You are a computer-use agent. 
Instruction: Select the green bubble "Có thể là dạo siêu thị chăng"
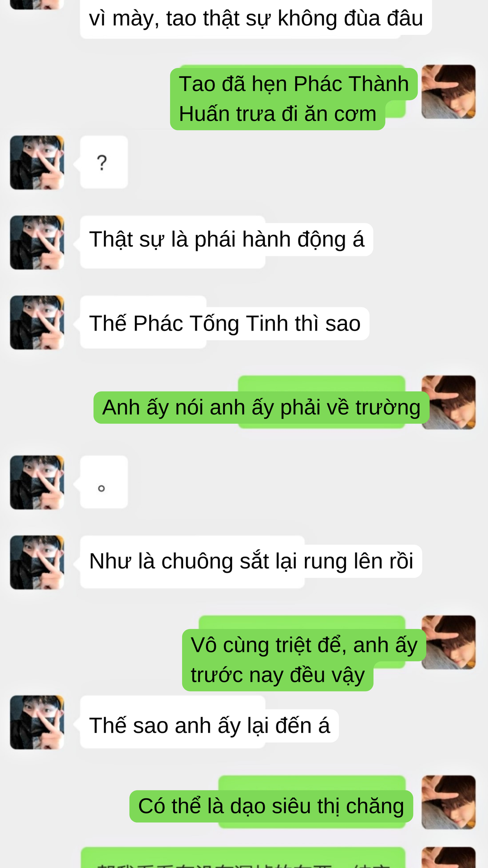pyautogui.click(x=271, y=806)
